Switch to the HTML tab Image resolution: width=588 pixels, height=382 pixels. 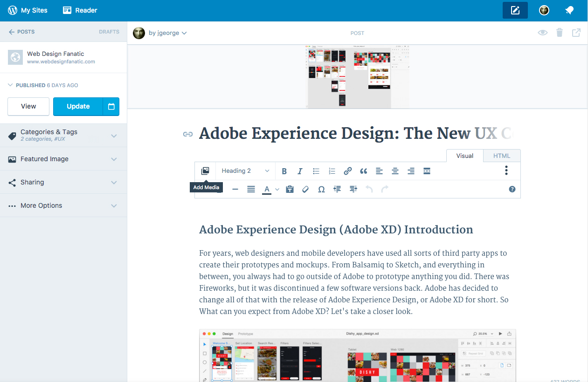501,156
